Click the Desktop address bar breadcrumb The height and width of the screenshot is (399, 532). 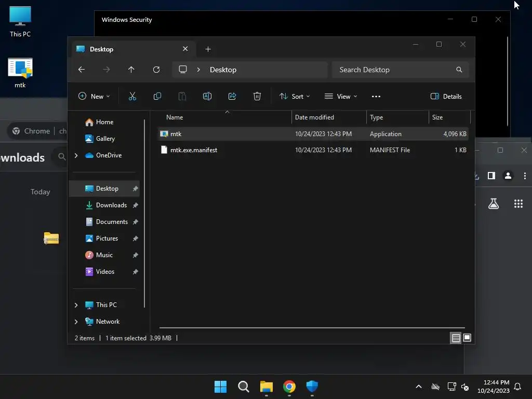tap(223, 70)
